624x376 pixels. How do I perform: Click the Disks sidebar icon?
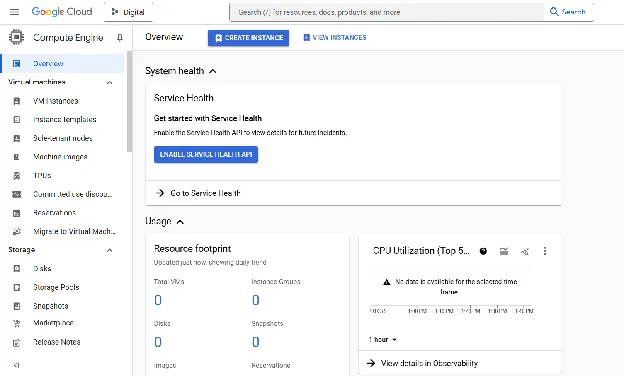[16, 268]
